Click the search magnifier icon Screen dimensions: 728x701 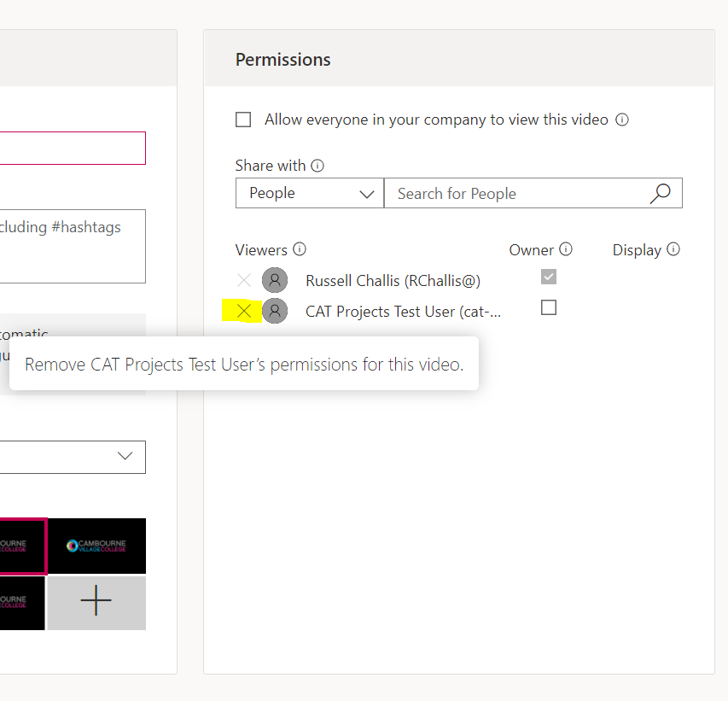(660, 193)
